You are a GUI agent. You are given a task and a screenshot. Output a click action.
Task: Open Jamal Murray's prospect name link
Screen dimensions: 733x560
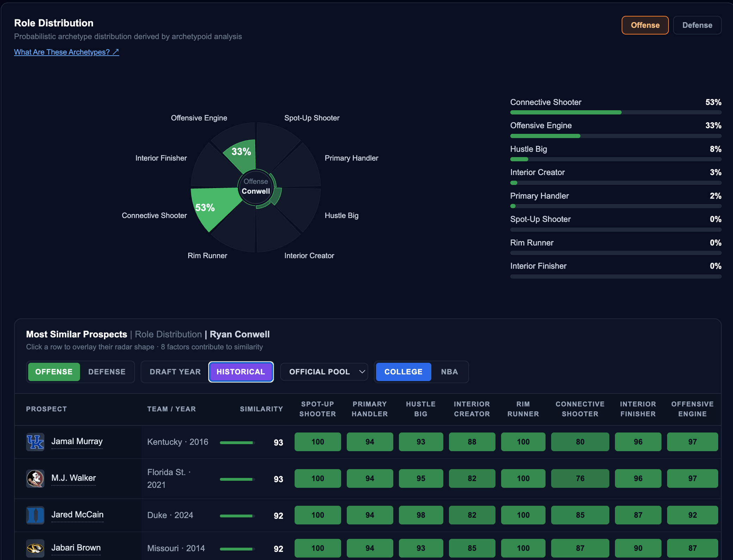77,441
